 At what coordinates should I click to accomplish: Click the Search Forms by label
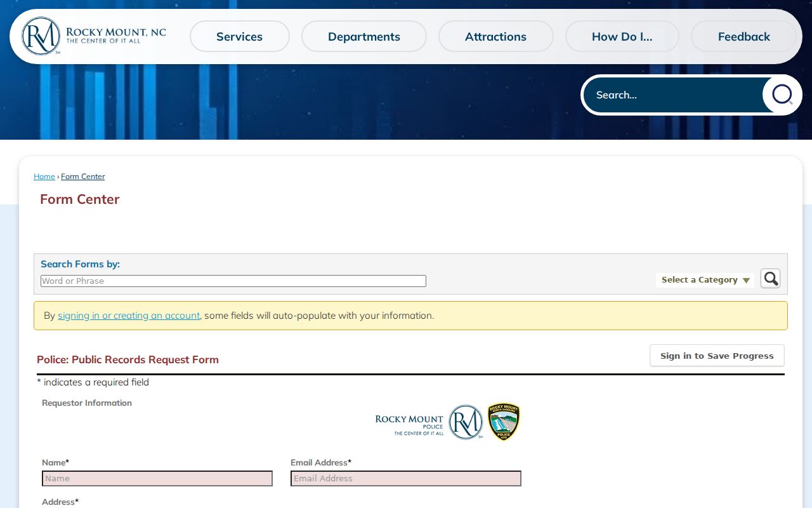coord(81,264)
